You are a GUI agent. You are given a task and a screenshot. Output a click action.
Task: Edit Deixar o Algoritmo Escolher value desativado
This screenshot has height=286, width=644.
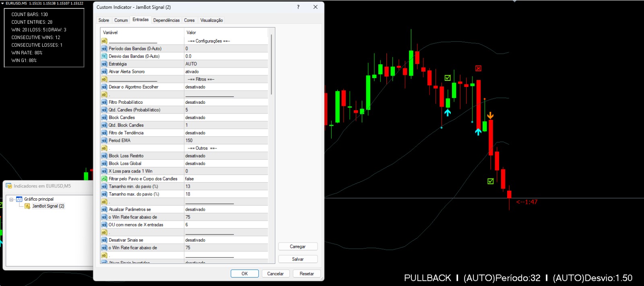226,87
